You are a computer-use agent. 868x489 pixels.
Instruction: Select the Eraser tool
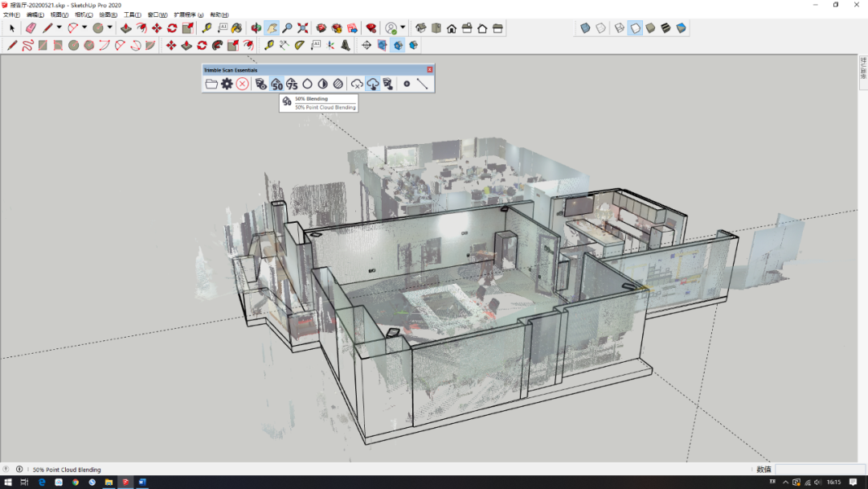tap(31, 28)
